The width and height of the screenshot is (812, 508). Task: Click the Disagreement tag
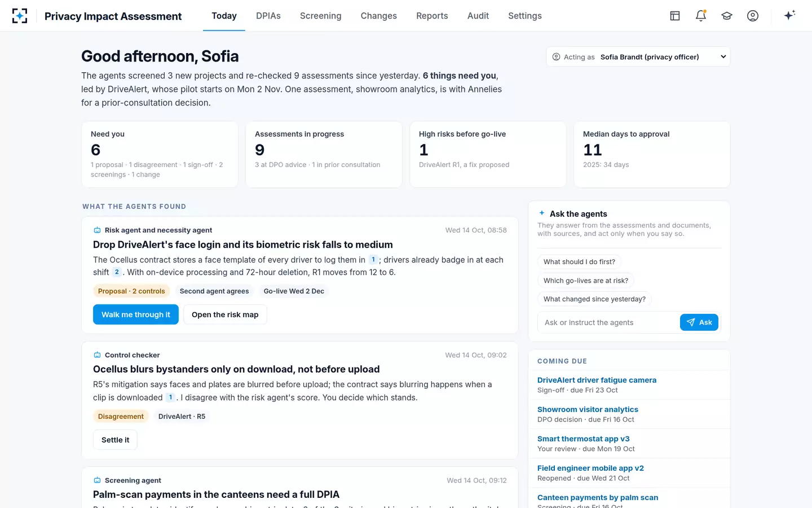tap(121, 417)
